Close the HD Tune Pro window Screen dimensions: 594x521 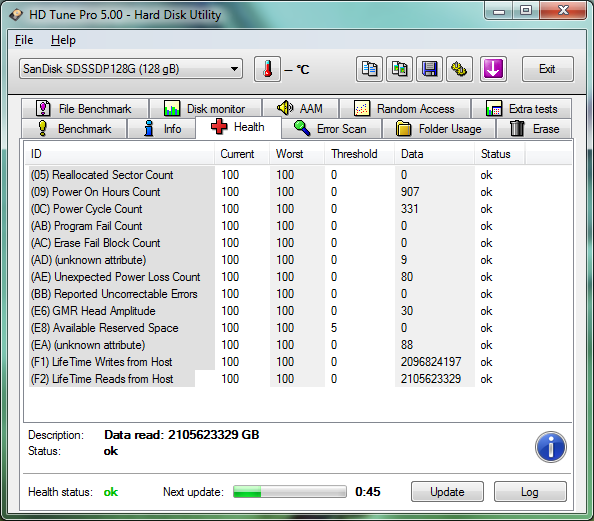click(x=563, y=10)
